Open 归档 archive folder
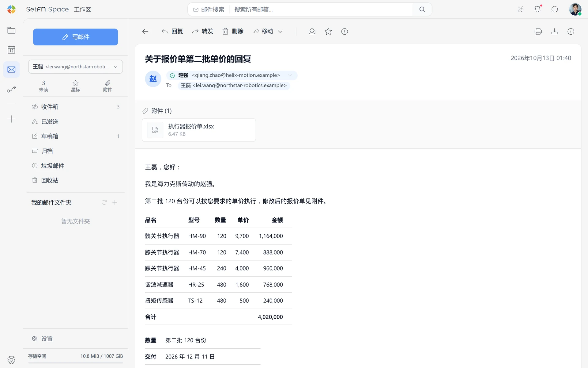Viewport: 588px width, 368px height. click(x=75, y=151)
